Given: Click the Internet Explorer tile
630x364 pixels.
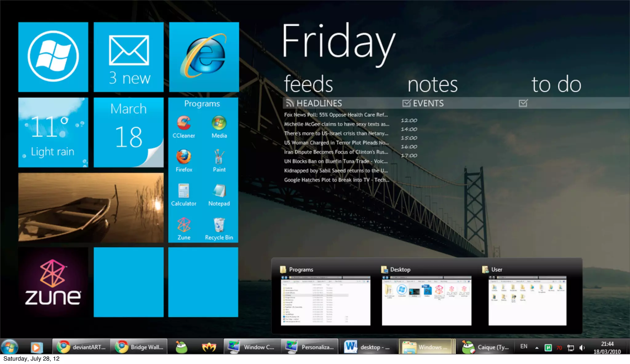Looking at the screenshot, I should (x=204, y=57).
